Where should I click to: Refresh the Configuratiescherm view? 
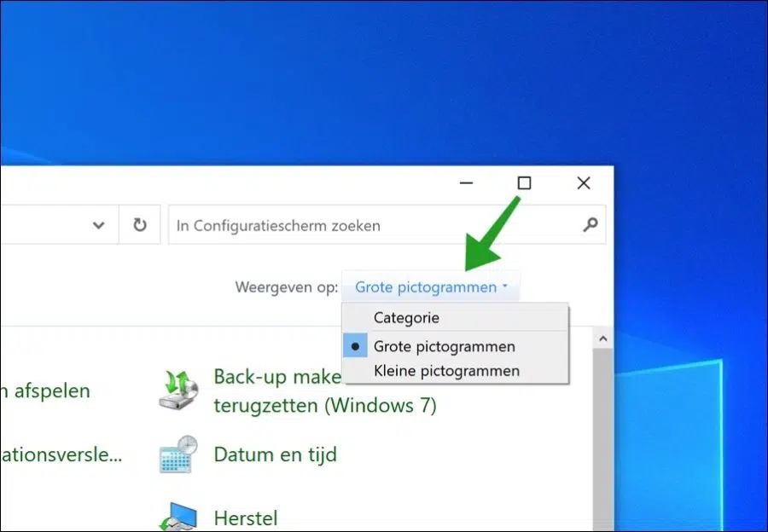[x=140, y=224]
